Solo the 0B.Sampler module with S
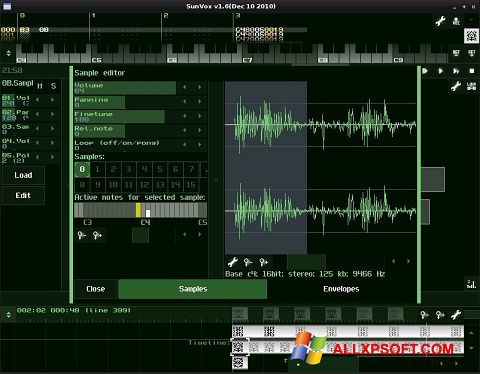The image size is (480, 374). tap(53, 86)
